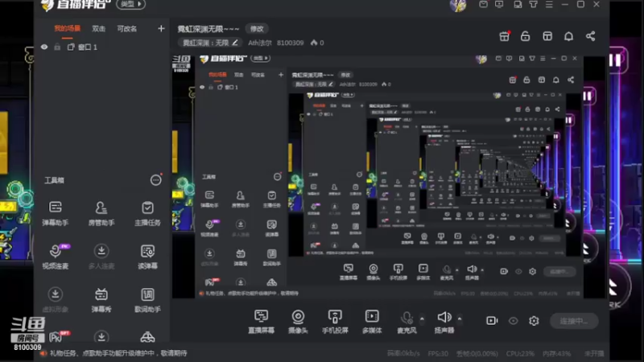
Task: Click the Ath法尔 streamer name
Action: click(260, 43)
